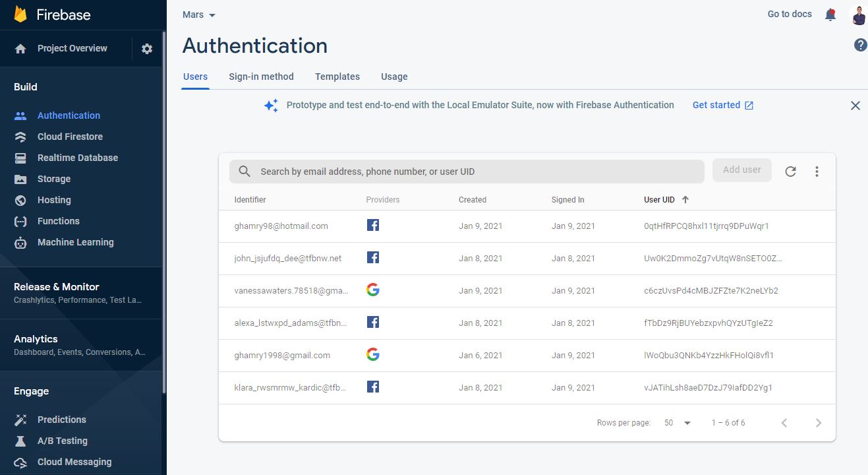This screenshot has width=868, height=475.
Task: Open the user account avatar
Action: (x=859, y=15)
